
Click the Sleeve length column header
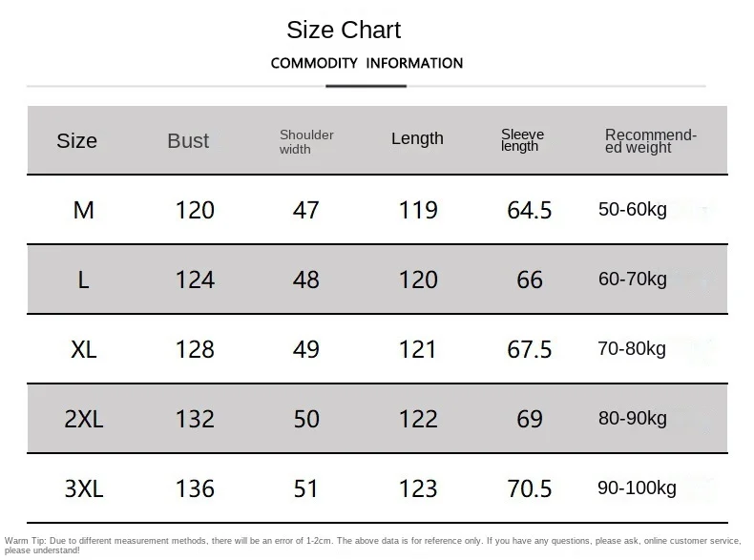click(522, 140)
